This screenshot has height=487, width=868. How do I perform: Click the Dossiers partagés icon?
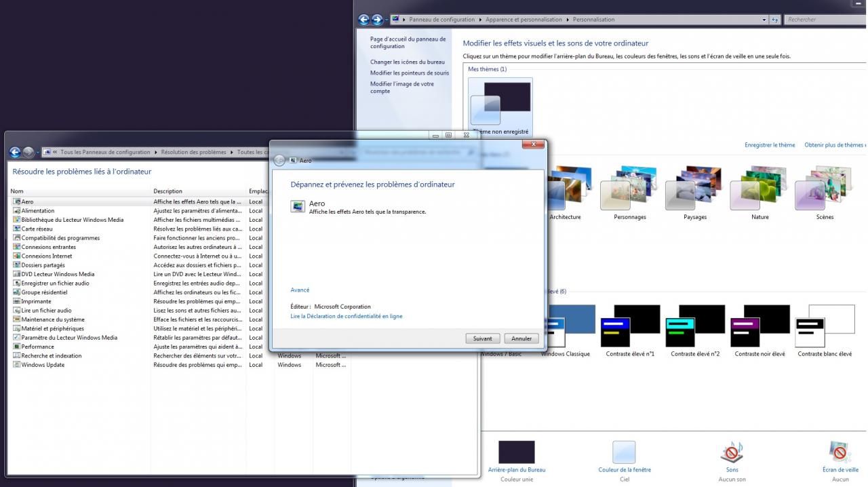tap(16, 265)
